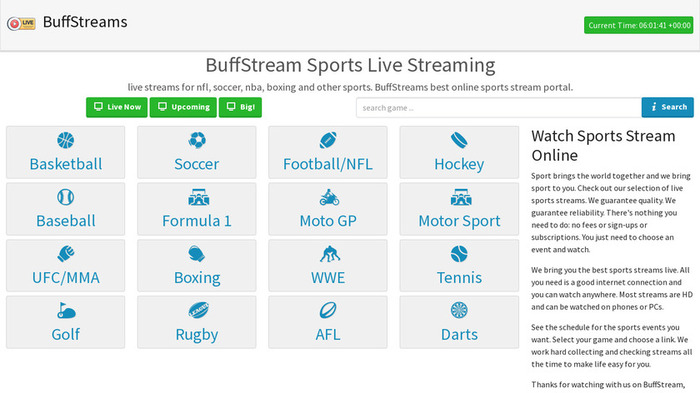The width and height of the screenshot is (700, 393).
Task: Select the Hockey puck icon
Action: coord(459,140)
